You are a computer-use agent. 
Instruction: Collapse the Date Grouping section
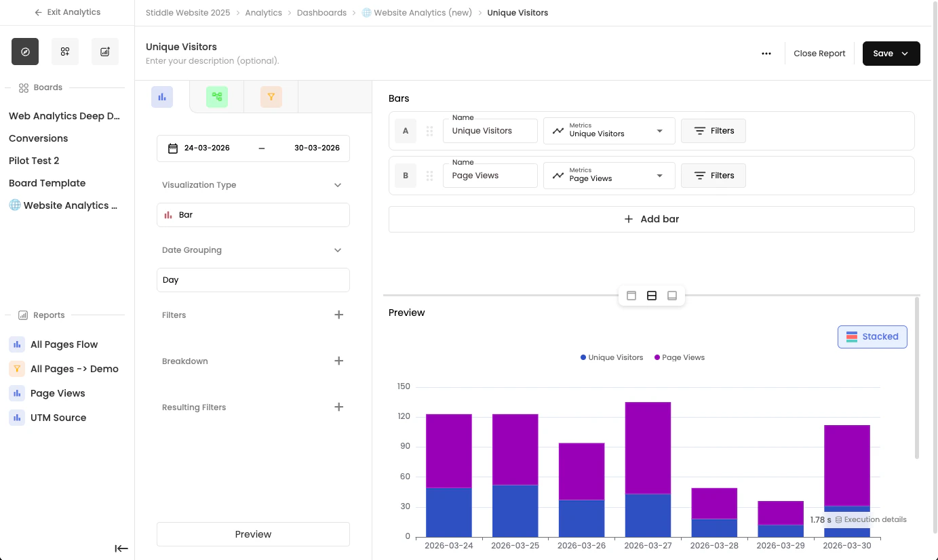point(338,250)
